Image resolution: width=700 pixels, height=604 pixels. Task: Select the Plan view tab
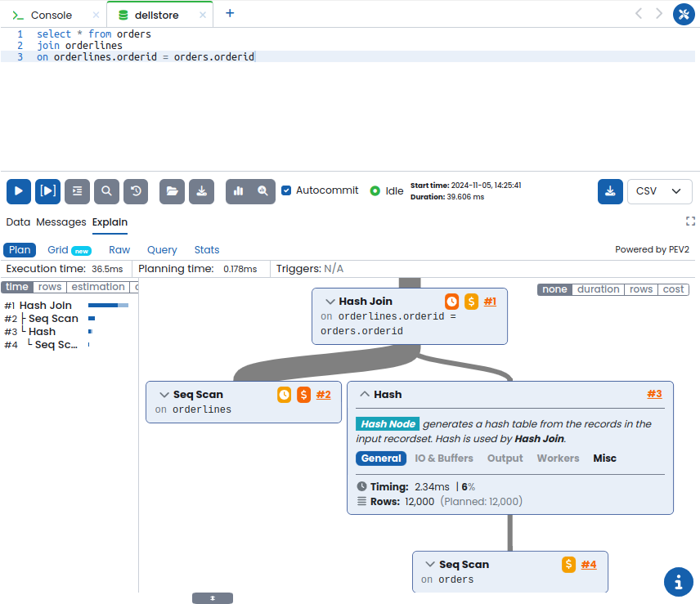(x=20, y=250)
